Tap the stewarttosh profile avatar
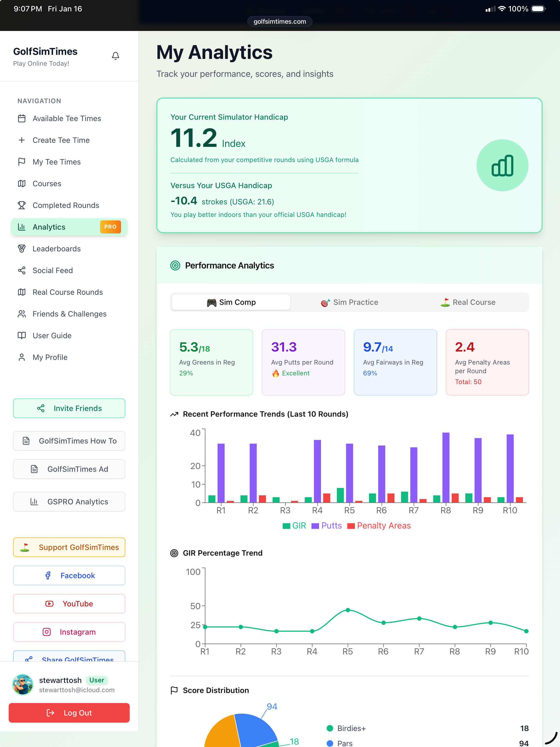The height and width of the screenshot is (747, 560). point(23,685)
